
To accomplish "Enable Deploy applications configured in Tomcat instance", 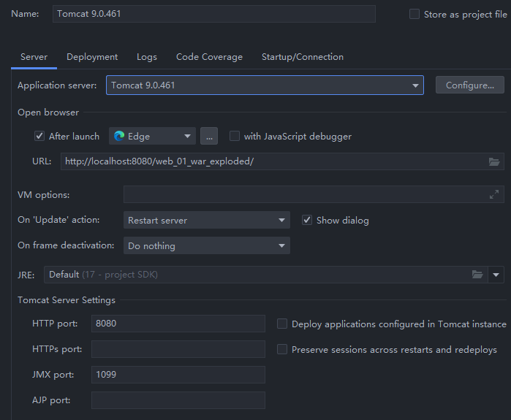I will point(282,324).
